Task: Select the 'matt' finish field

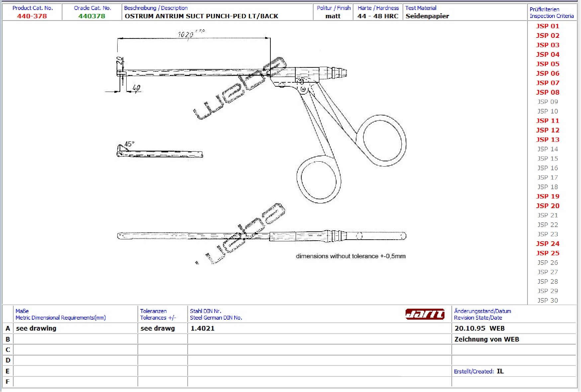Action: point(333,16)
